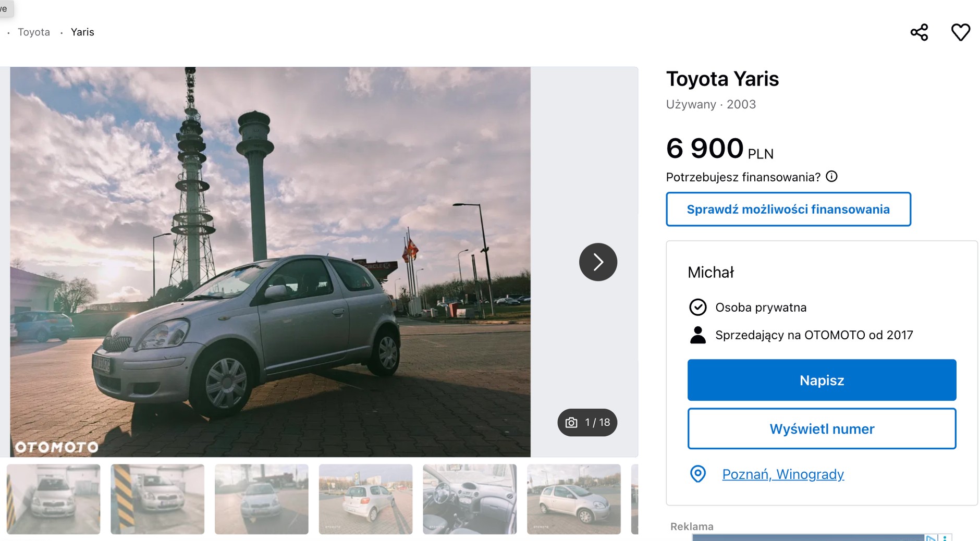
Task: Open the interior dashboard thumbnail
Action: 469,499
